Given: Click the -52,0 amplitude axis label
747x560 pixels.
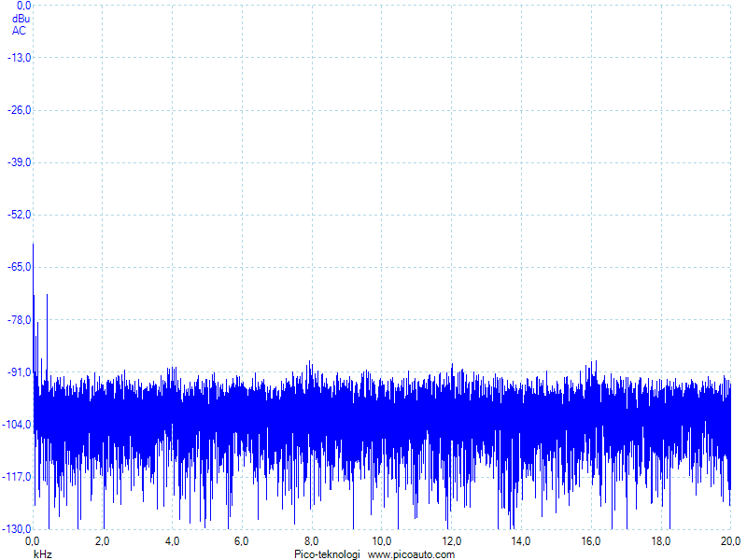Looking at the screenshot, I should pos(19,215).
